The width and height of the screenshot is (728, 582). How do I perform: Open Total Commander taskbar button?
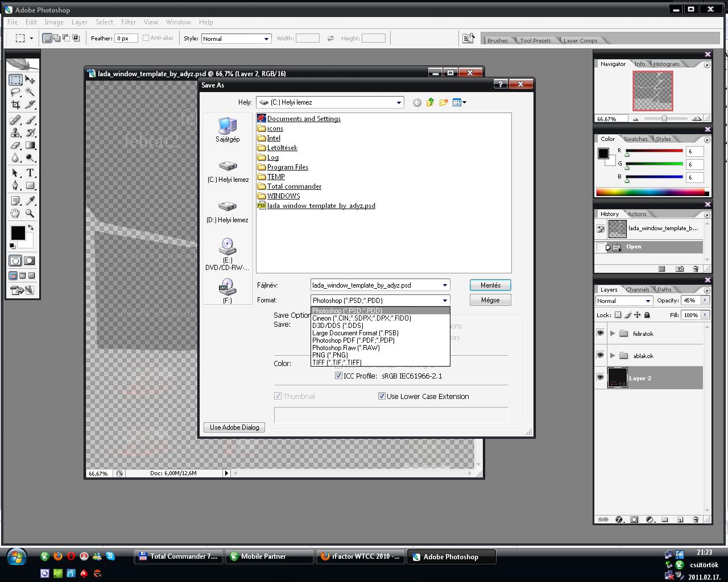click(177, 556)
